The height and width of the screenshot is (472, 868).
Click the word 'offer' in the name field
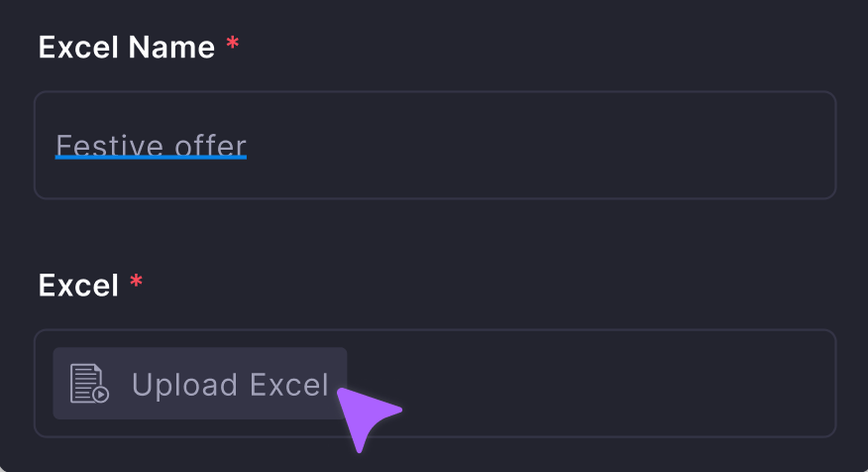[x=210, y=147]
